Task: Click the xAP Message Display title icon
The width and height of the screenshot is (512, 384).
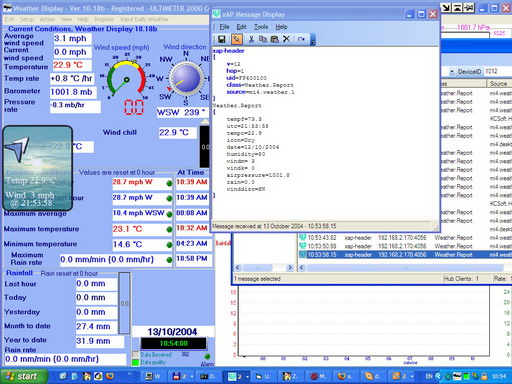Action: [x=216, y=14]
